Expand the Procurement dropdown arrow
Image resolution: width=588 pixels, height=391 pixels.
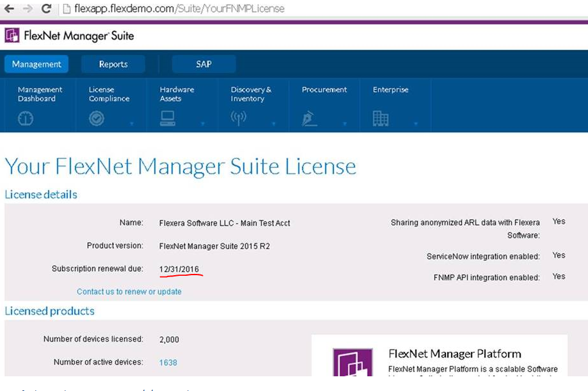(345, 124)
